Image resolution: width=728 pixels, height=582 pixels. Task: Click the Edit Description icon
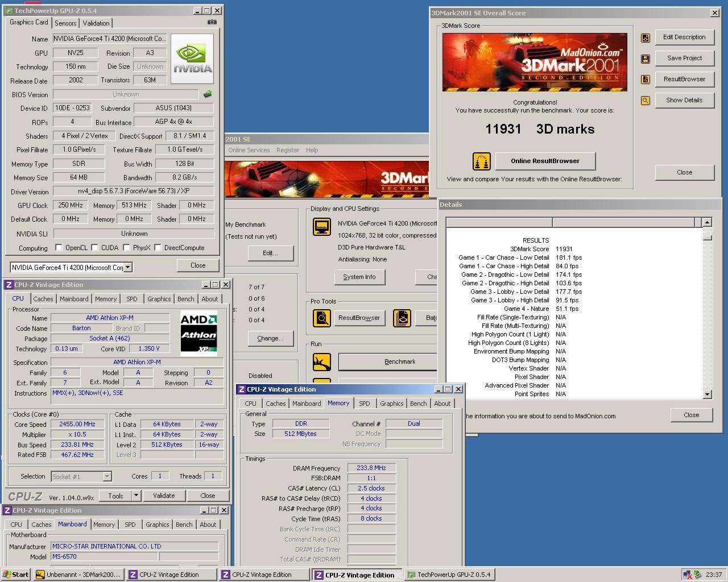tap(646, 38)
